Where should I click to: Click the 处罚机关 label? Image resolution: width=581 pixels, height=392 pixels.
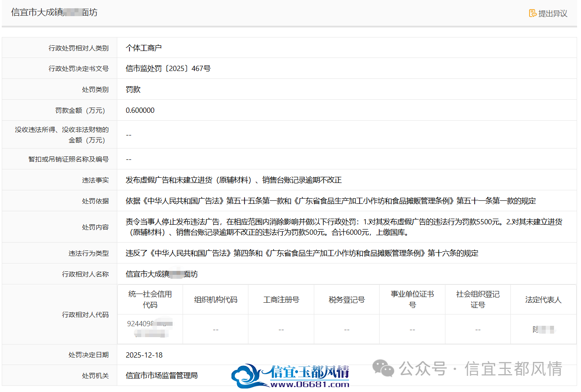click(95, 375)
